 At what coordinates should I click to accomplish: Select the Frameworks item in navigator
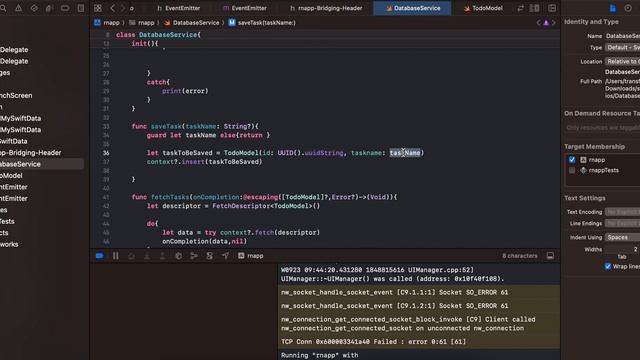click(x=9, y=244)
